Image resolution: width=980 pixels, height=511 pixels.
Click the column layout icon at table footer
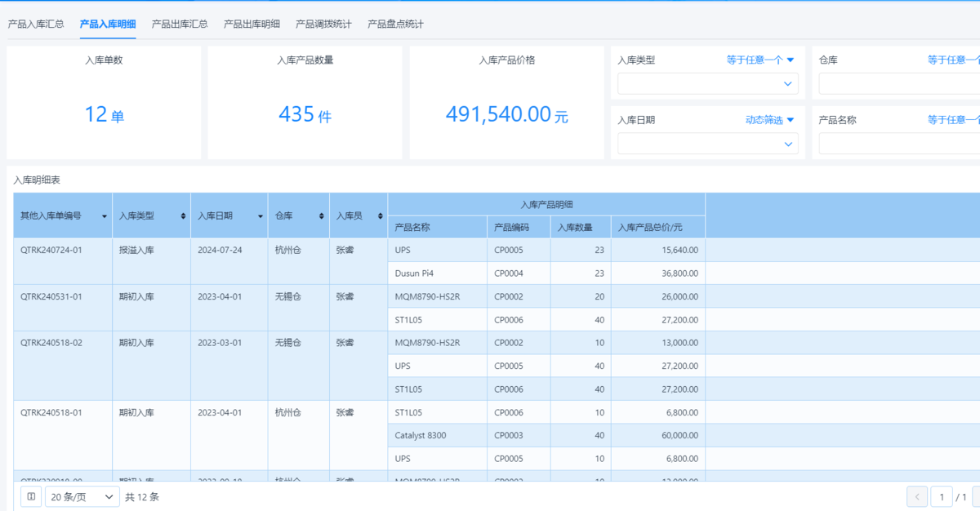click(x=31, y=496)
